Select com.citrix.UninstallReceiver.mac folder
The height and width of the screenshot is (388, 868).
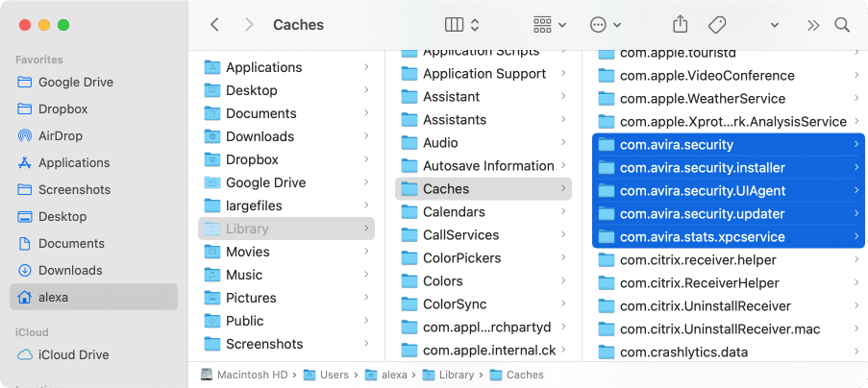[x=729, y=329]
